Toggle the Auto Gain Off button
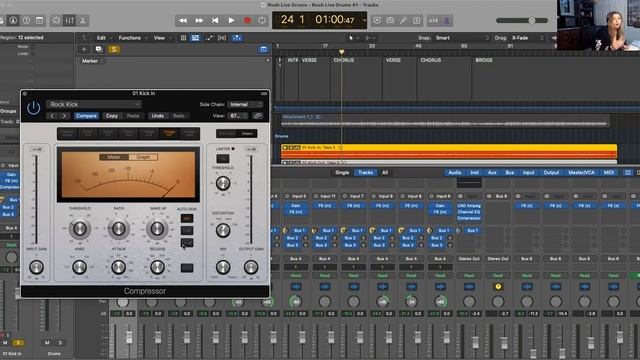 click(187, 219)
